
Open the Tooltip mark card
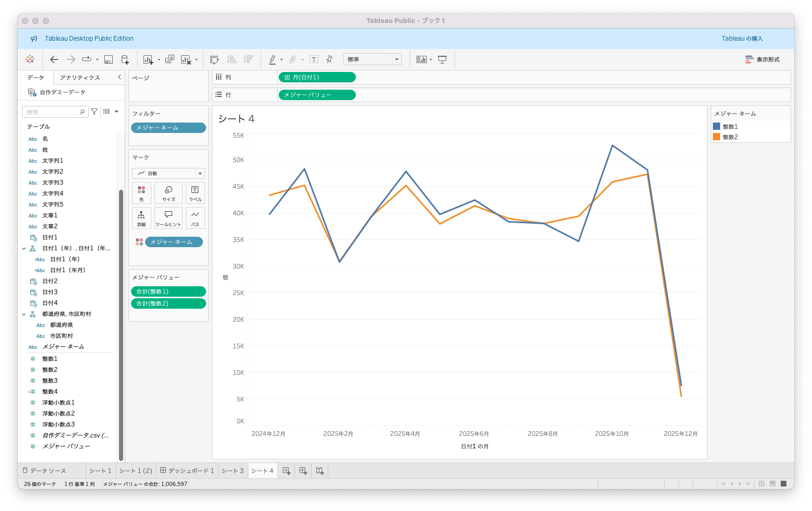click(168, 218)
